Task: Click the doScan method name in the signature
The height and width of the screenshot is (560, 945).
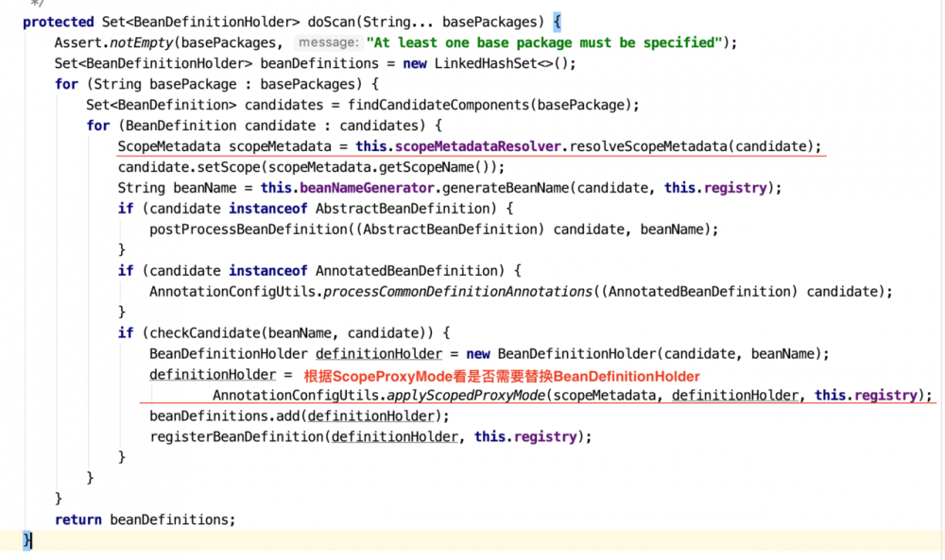Action: pos(332,23)
